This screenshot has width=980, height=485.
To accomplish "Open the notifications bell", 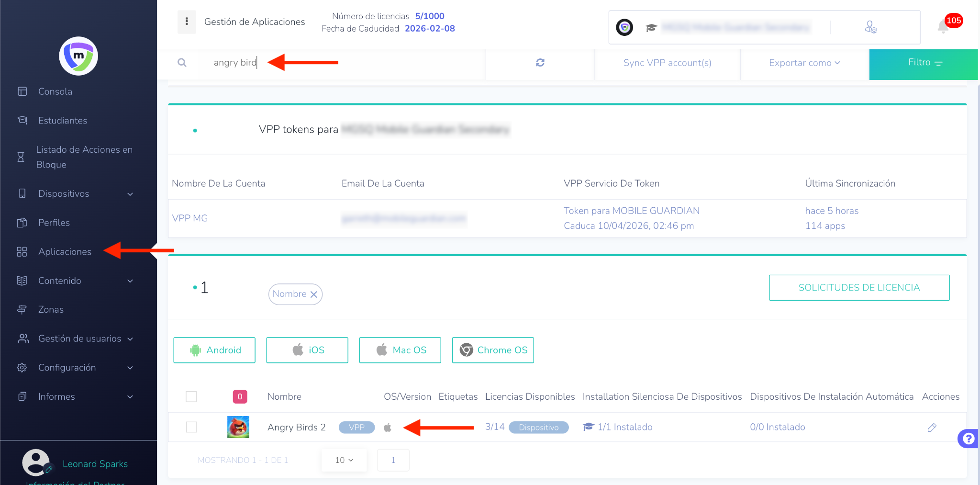I will (943, 27).
